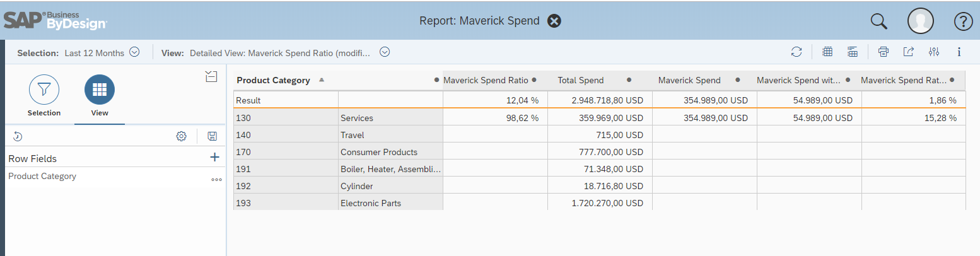Click the plain table grid icon in toolbar
This screenshot has height=256, width=980.
point(827,52)
